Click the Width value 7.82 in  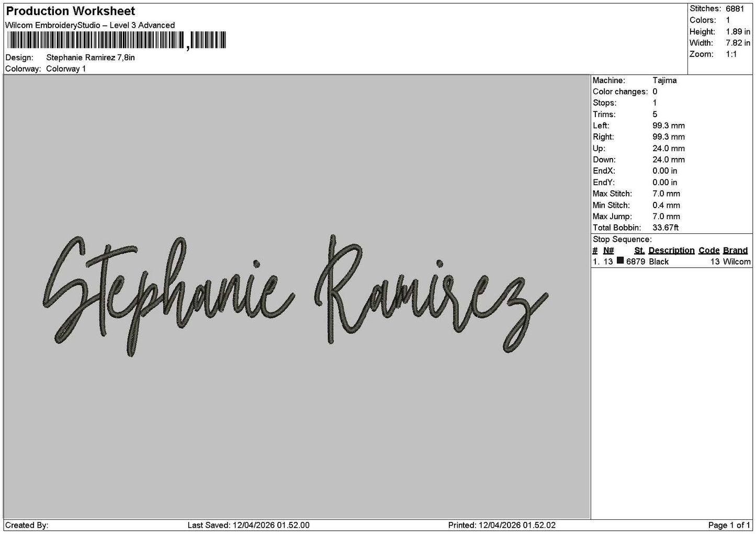coord(738,43)
